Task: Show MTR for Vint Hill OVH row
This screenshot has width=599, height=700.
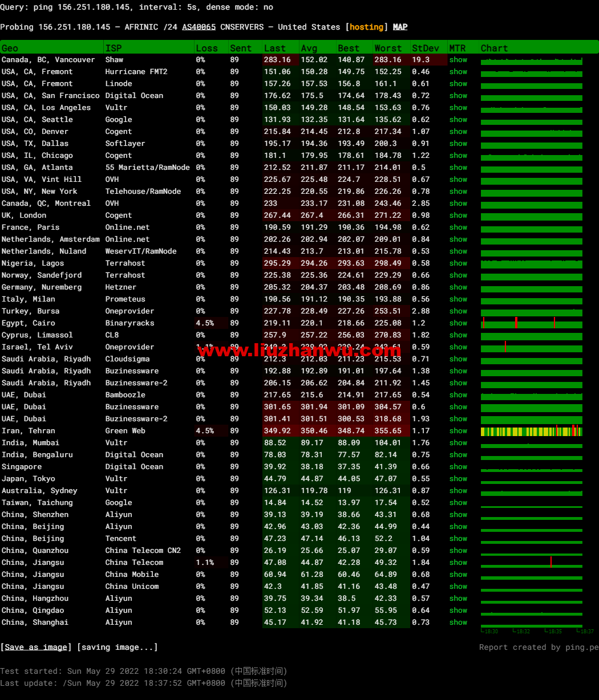Action: (x=458, y=180)
